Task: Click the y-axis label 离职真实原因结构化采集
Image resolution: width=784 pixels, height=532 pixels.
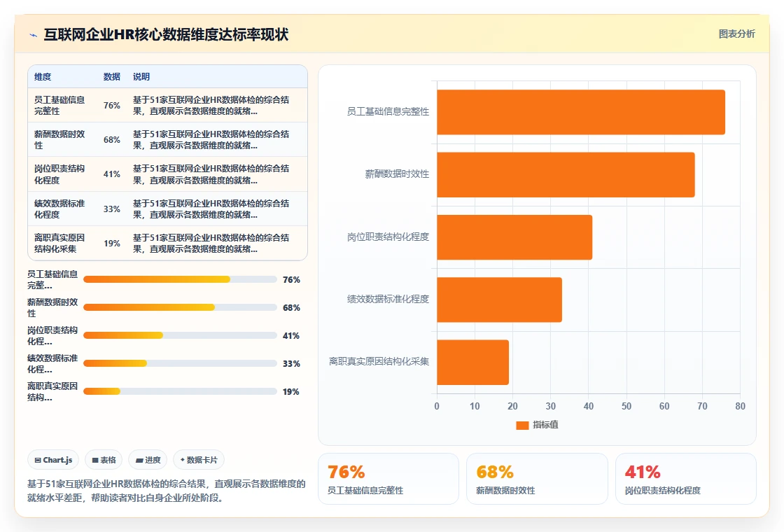Action: pos(379,361)
